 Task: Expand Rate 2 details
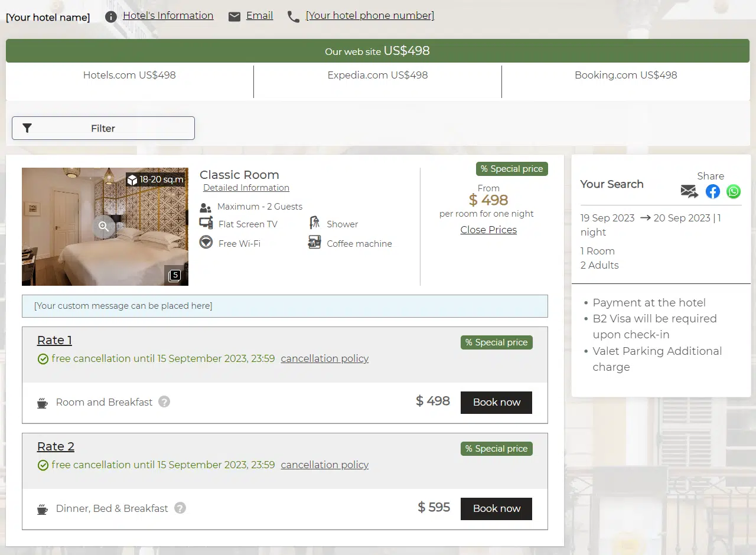[x=56, y=446]
